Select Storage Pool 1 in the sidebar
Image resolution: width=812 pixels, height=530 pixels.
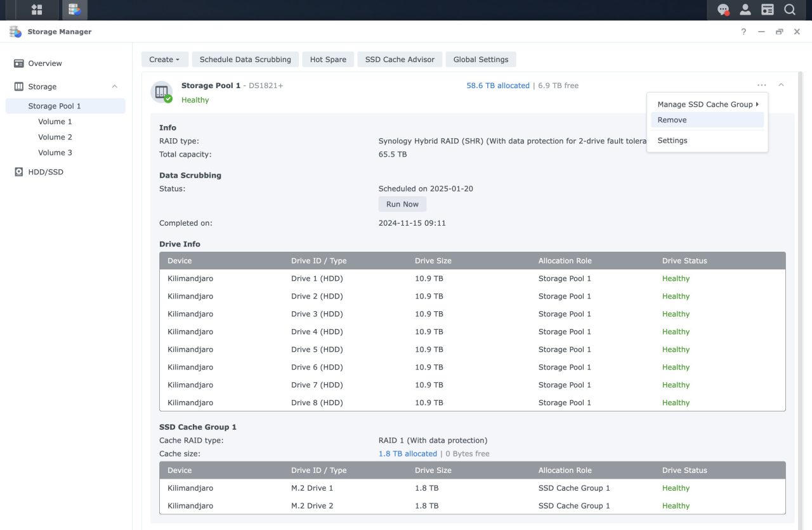point(65,106)
